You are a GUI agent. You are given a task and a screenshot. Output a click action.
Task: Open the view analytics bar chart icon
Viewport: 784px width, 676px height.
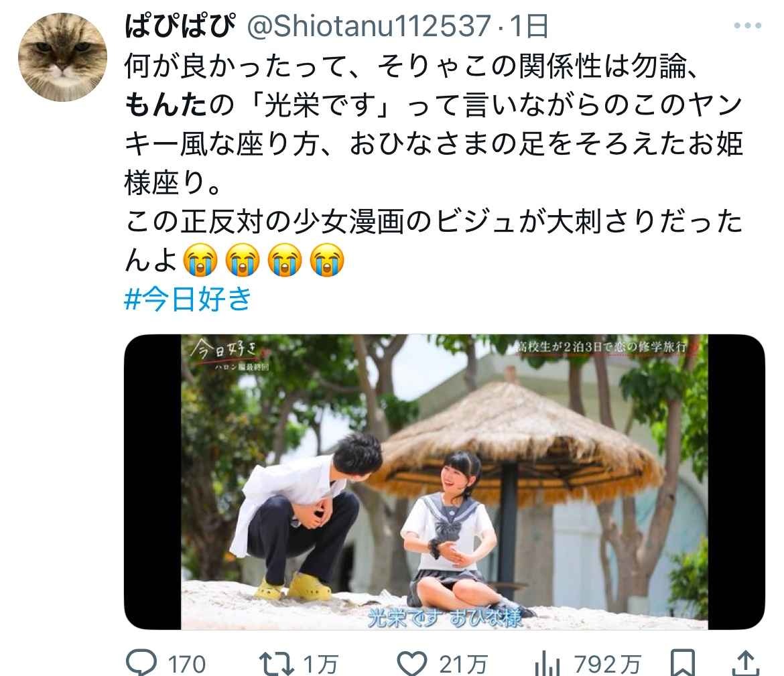(547, 664)
